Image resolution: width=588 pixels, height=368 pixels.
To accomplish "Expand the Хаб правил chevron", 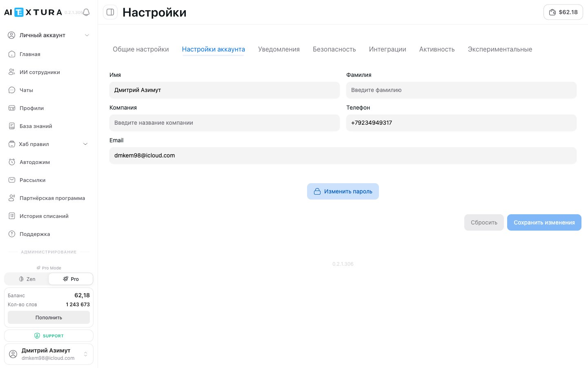I will 85,144.
